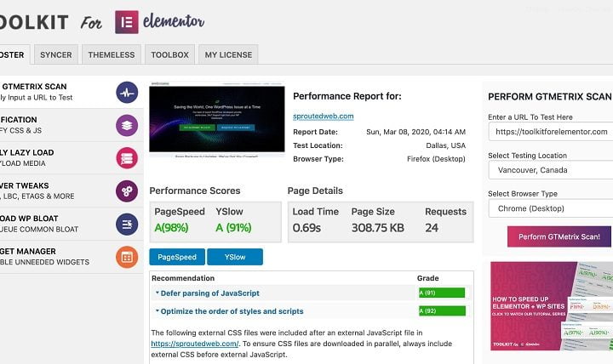Go to the Toolbox tab
Viewport: 613px width, 364px height.
click(170, 54)
